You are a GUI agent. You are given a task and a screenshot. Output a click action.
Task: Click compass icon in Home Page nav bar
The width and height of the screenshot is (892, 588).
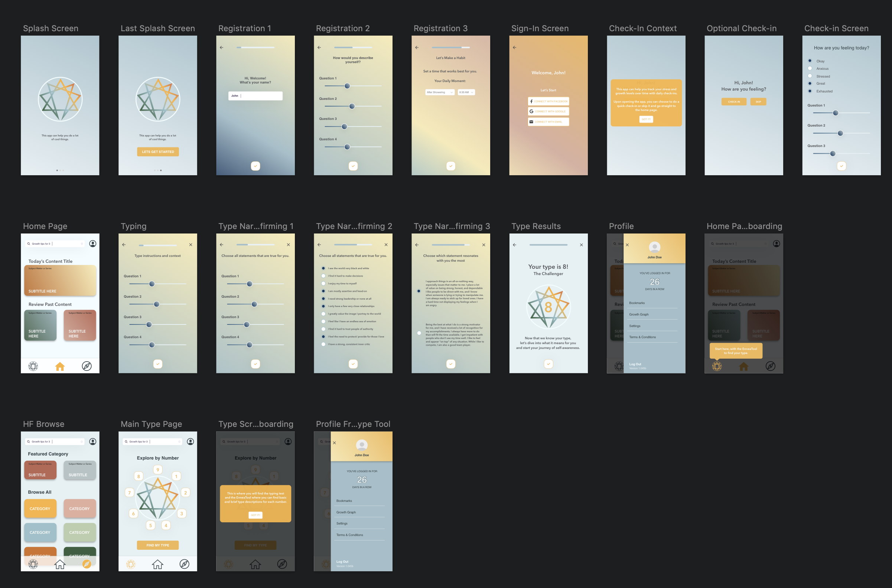click(x=87, y=366)
